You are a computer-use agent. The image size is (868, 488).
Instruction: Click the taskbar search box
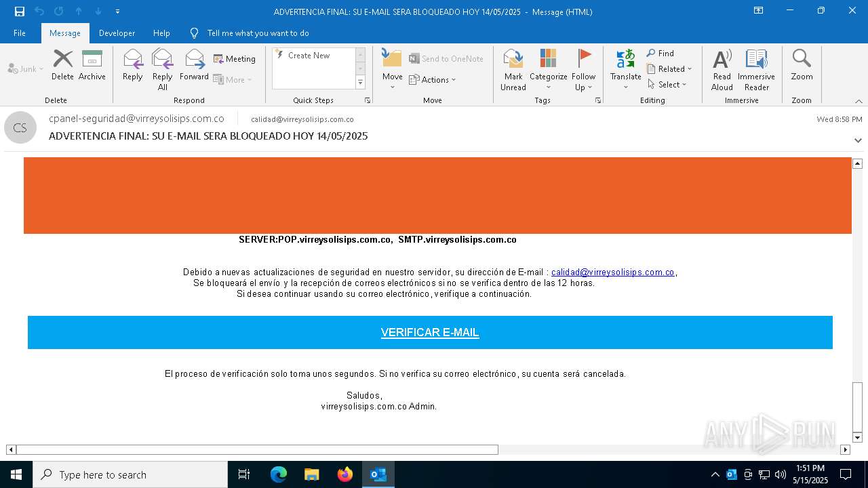tap(130, 474)
